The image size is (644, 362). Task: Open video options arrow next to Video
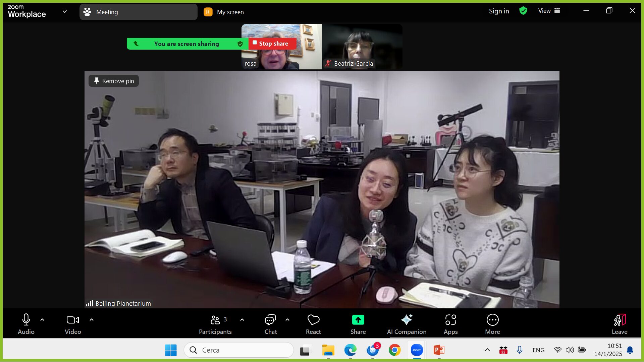click(92, 320)
